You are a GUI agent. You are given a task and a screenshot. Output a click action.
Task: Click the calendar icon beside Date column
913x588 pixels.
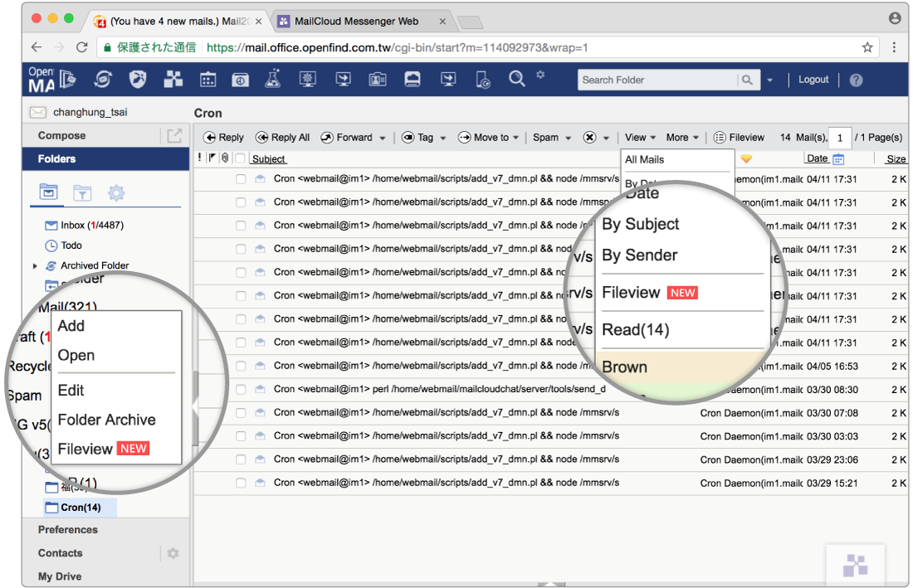pyautogui.click(x=838, y=159)
